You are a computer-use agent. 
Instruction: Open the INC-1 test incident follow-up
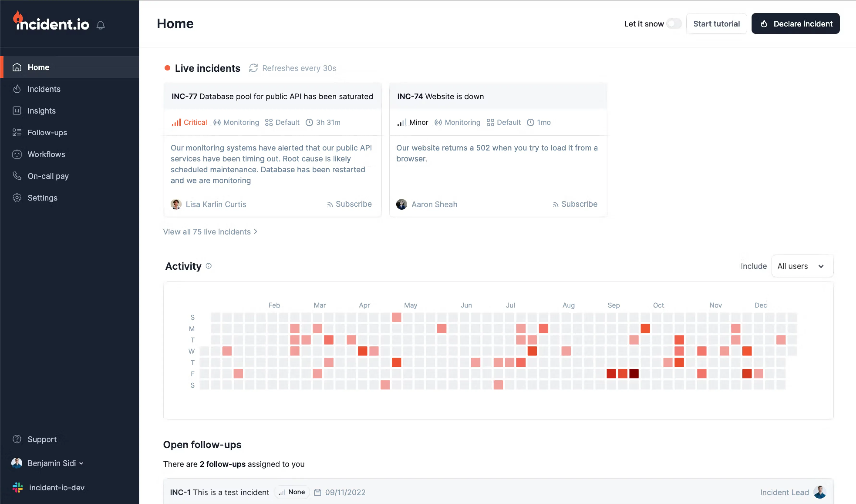(x=220, y=492)
